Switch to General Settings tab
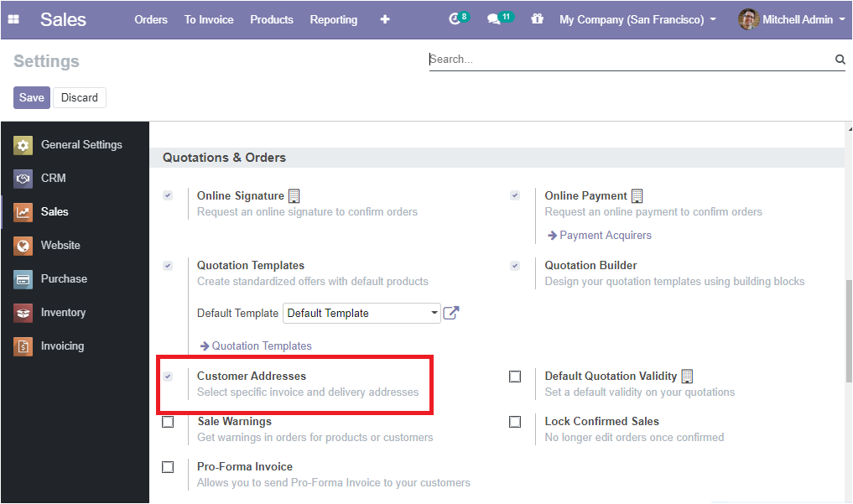Viewport: 853px width, 504px height. coord(75,145)
